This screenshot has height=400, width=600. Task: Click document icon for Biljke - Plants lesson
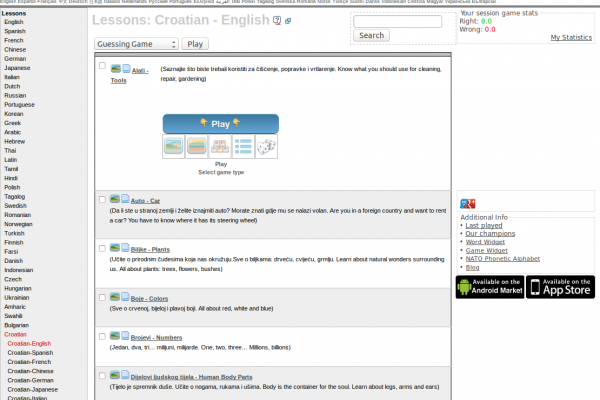click(x=125, y=248)
